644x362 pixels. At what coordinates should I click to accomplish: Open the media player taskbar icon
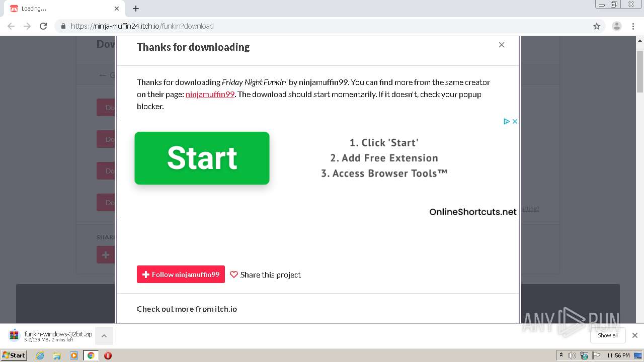click(74, 355)
